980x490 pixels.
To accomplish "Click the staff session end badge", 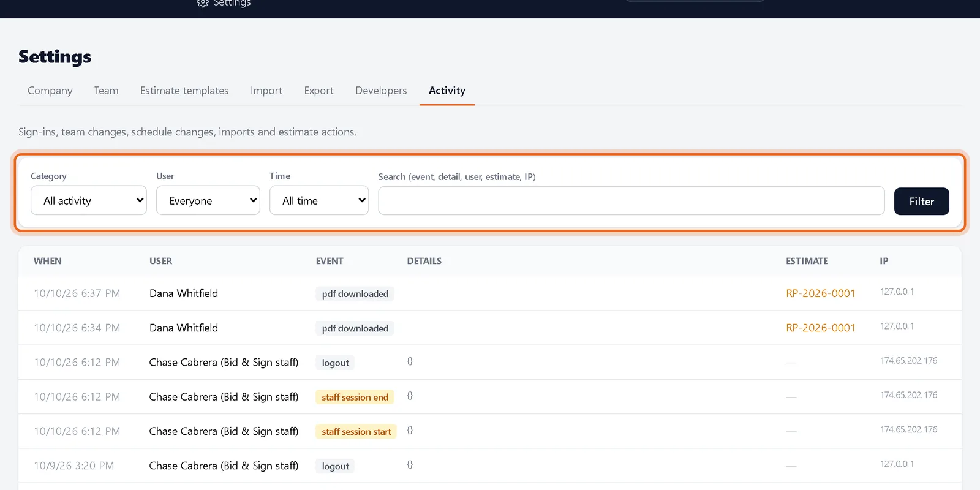I will pyautogui.click(x=355, y=397).
